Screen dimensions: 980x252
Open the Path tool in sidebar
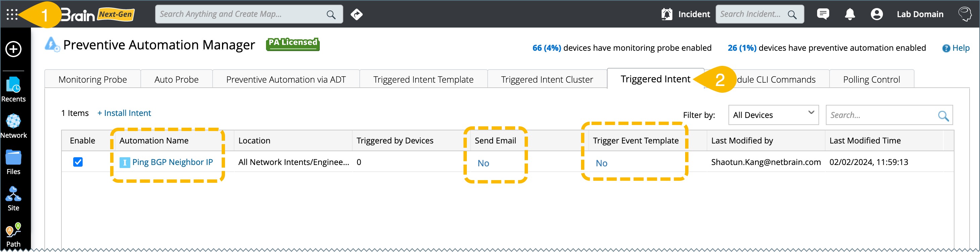point(13,235)
